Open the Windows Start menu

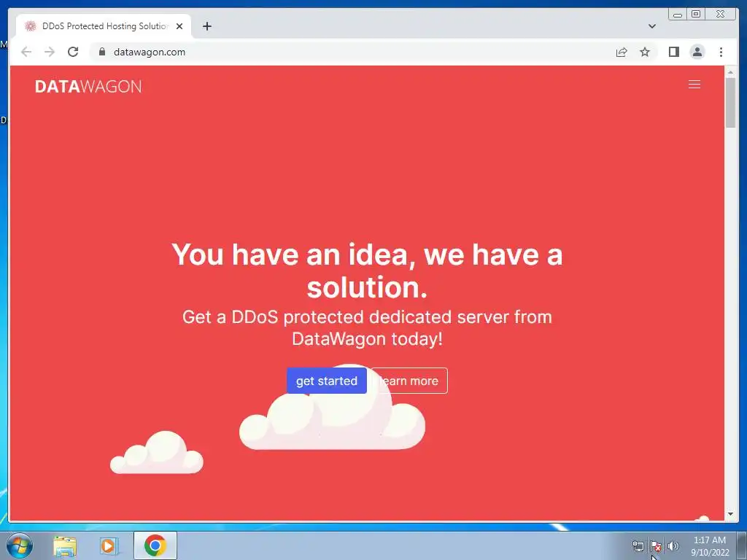point(20,545)
